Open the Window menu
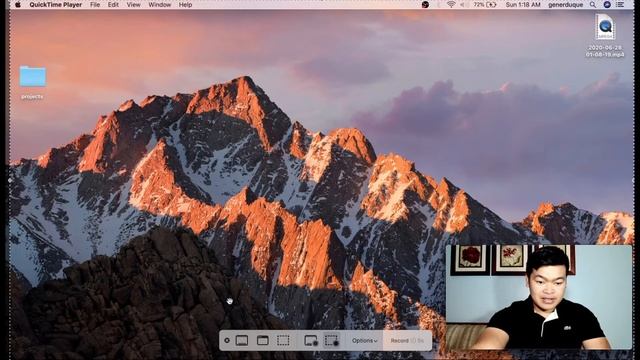640x360 pixels. pyautogui.click(x=160, y=5)
